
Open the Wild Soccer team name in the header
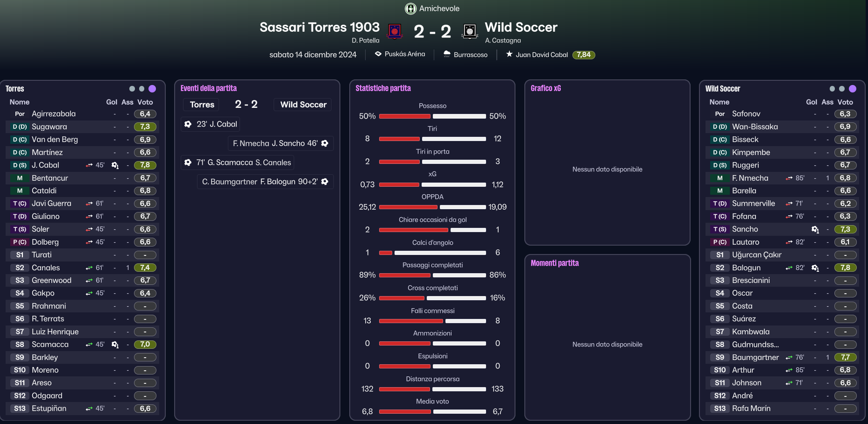pyautogui.click(x=521, y=28)
